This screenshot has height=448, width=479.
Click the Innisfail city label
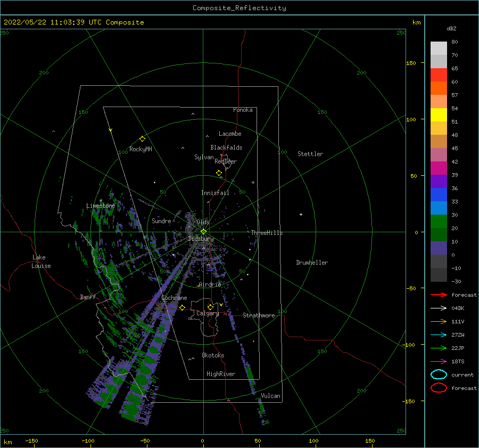click(x=215, y=193)
